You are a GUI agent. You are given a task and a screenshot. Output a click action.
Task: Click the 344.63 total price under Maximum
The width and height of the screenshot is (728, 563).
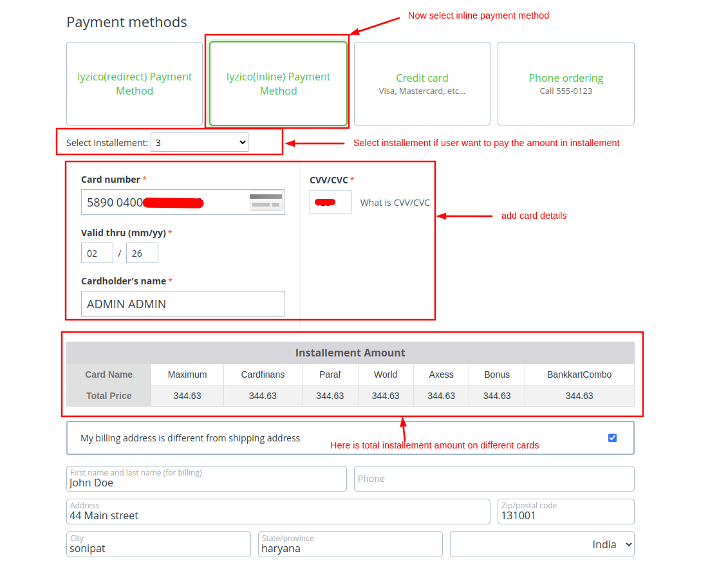point(187,396)
